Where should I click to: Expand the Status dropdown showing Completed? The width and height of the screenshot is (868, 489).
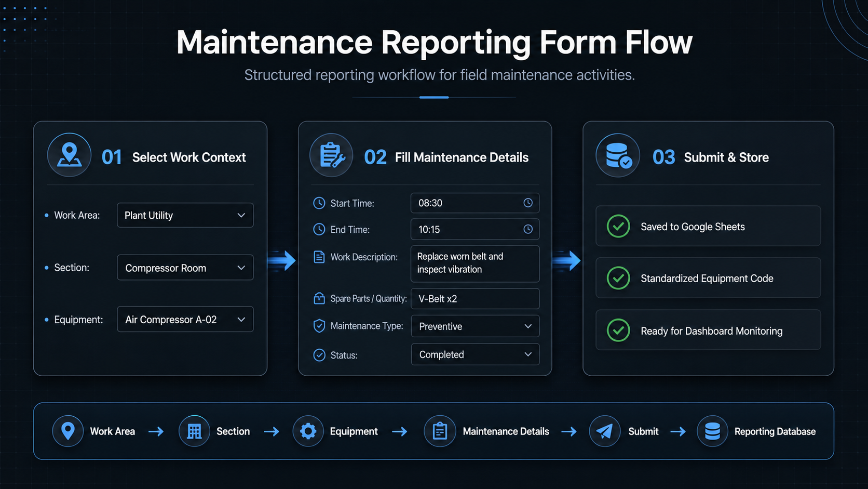(475, 354)
